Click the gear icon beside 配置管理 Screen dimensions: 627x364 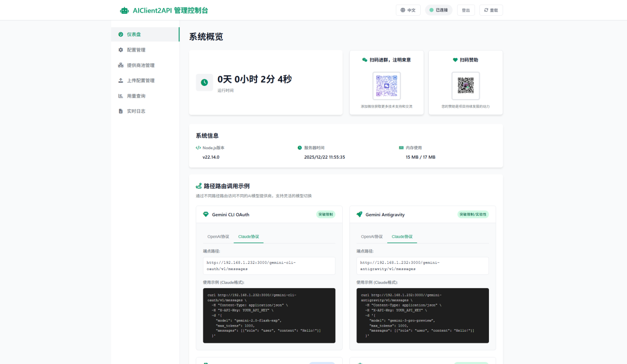coord(121,50)
